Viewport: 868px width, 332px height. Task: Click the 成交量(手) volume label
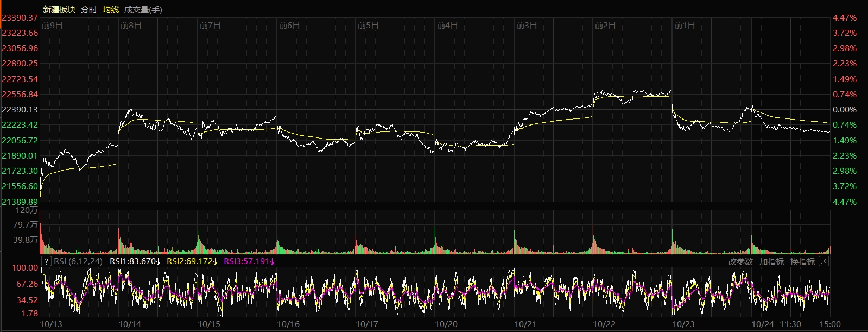[143, 9]
